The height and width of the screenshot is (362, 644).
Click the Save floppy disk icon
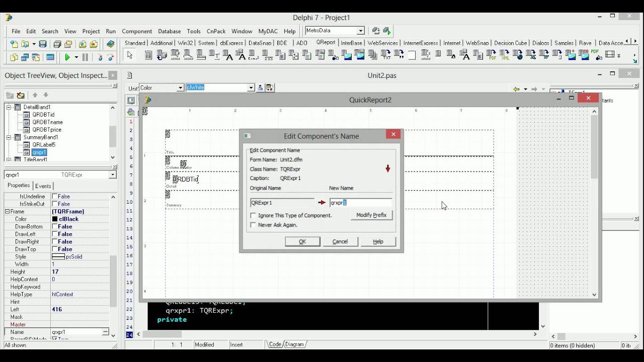pyautogui.click(x=43, y=44)
